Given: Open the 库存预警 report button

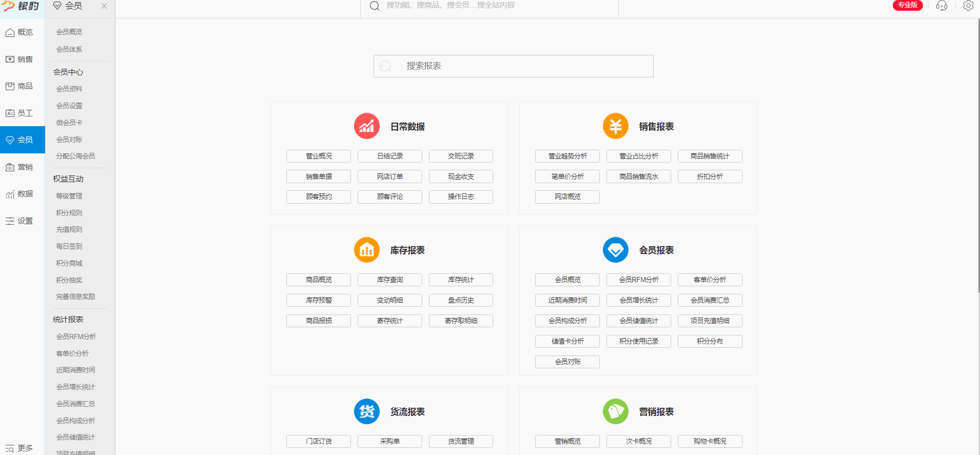Looking at the screenshot, I should point(319,300).
